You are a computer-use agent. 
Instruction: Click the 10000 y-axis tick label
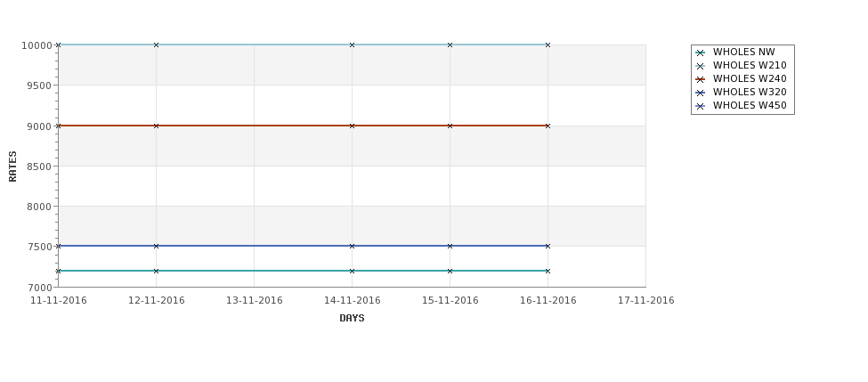click(x=37, y=45)
